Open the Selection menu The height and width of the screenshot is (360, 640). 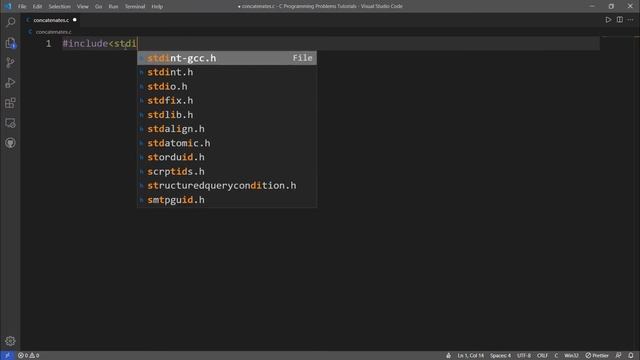[60, 7]
